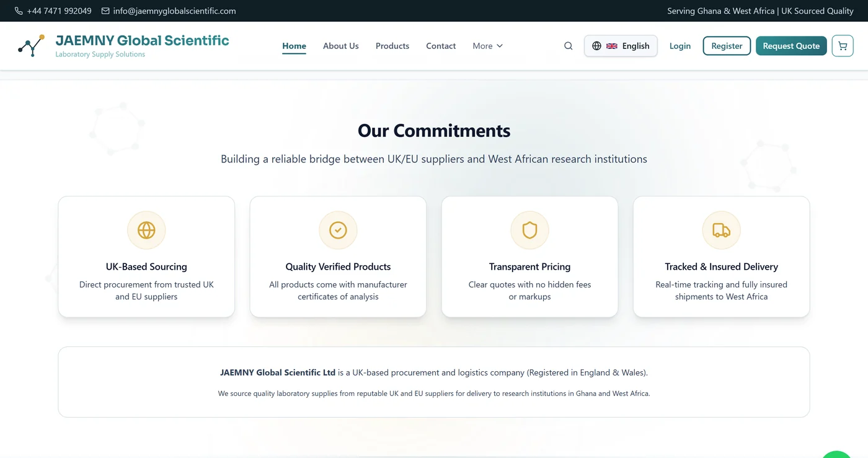Click 'Serving Ghana & West Africa' banner text
868x458 pixels.
(x=721, y=11)
